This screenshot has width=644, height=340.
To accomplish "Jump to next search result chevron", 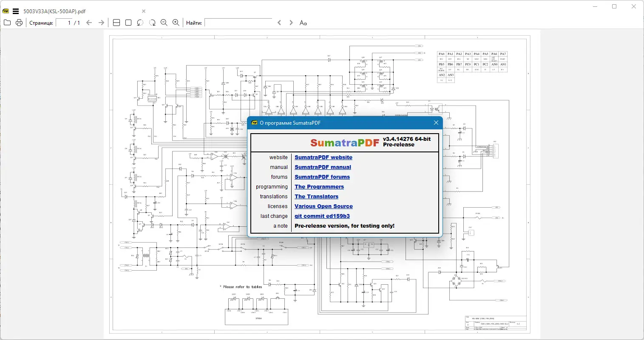I will click(x=290, y=23).
